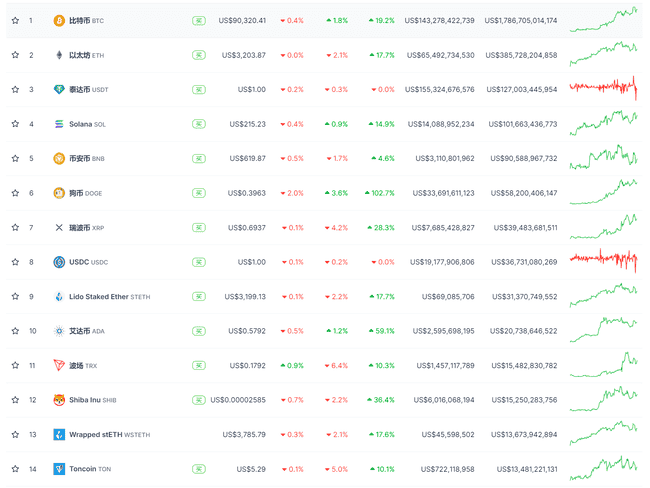Click the buy badge in Lido Staked Ether row
Viewport: 650px width, 488px height.
[199, 296]
